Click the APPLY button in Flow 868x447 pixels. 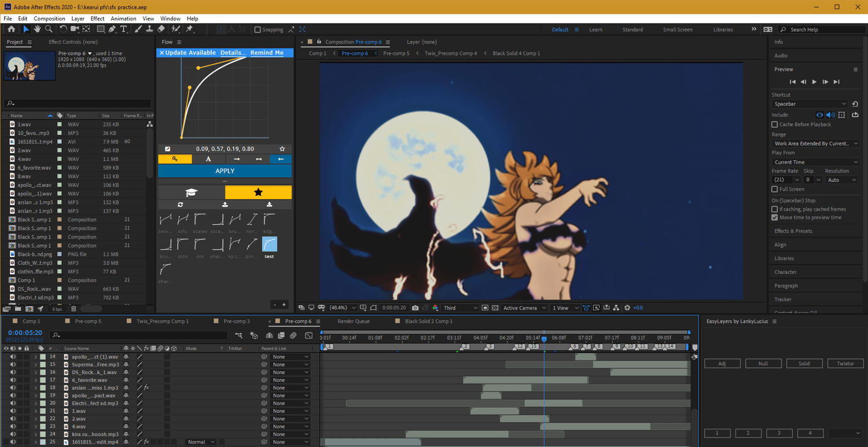point(225,171)
